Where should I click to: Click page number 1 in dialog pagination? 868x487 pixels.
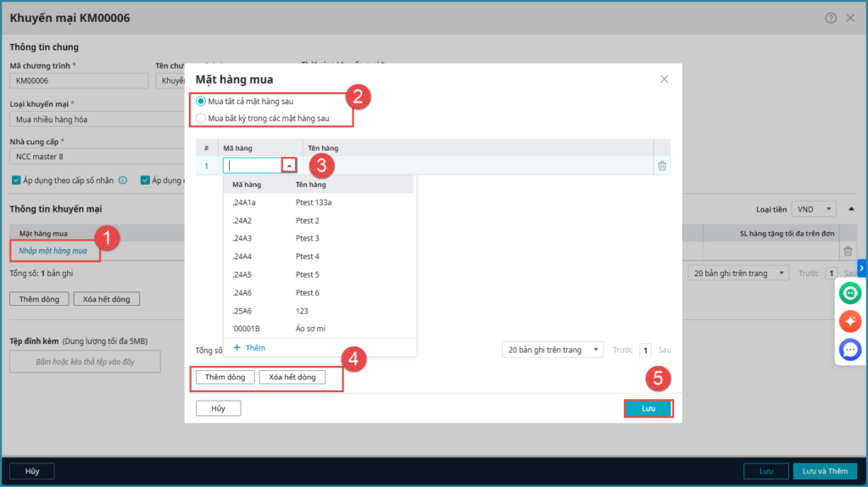click(645, 351)
